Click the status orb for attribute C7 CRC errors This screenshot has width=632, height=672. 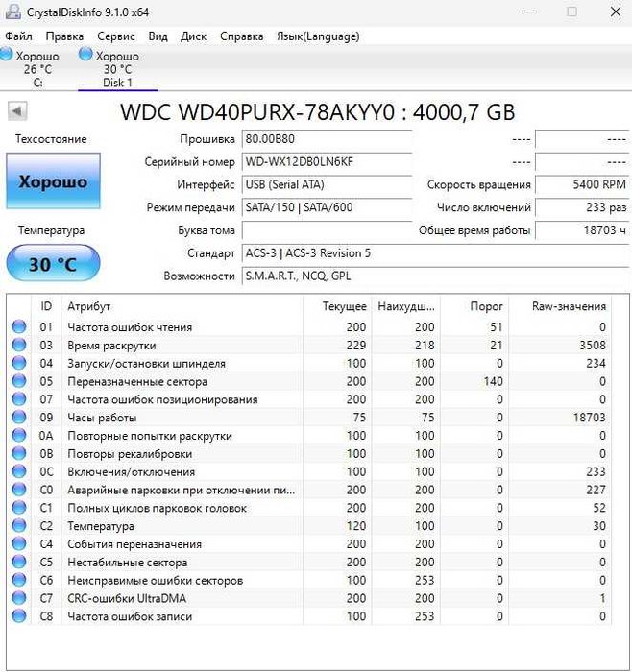[x=19, y=598]
